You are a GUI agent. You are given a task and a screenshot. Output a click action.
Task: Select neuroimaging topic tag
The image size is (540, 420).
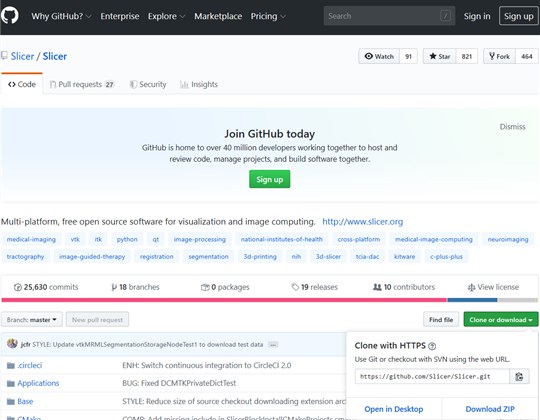pyautogui.click(x=508, y=239)
